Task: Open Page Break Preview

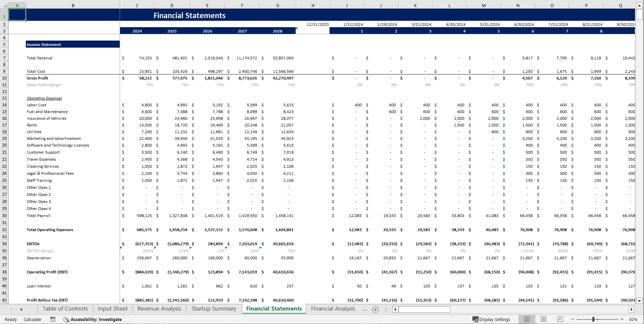Action: pyautogui.click(x=560, y=319)
